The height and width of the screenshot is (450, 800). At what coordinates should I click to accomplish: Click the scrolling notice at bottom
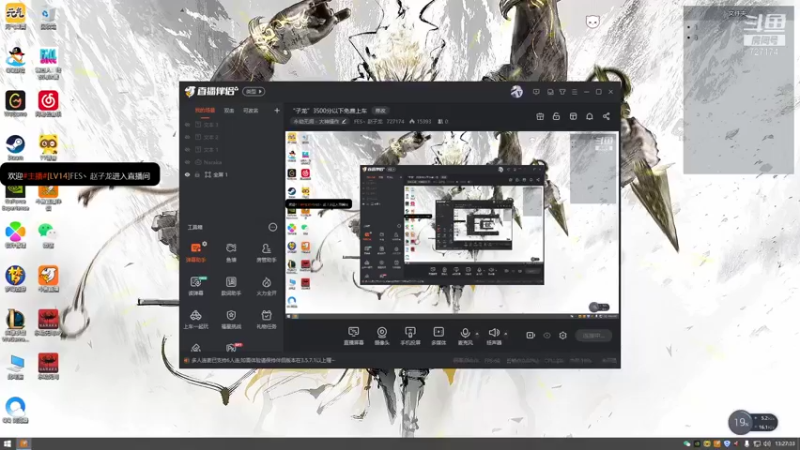[264, 360]
